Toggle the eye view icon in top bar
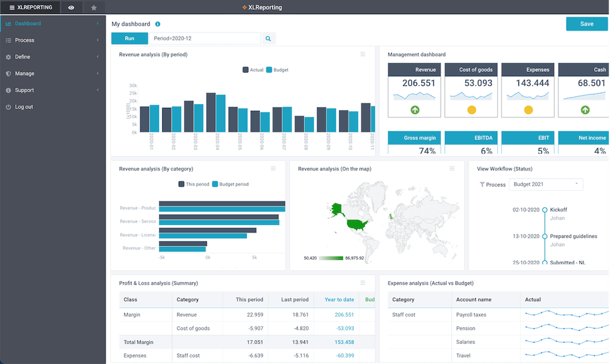Image resolution: width=610 pixels, height=364 pixels. (71, 7)
